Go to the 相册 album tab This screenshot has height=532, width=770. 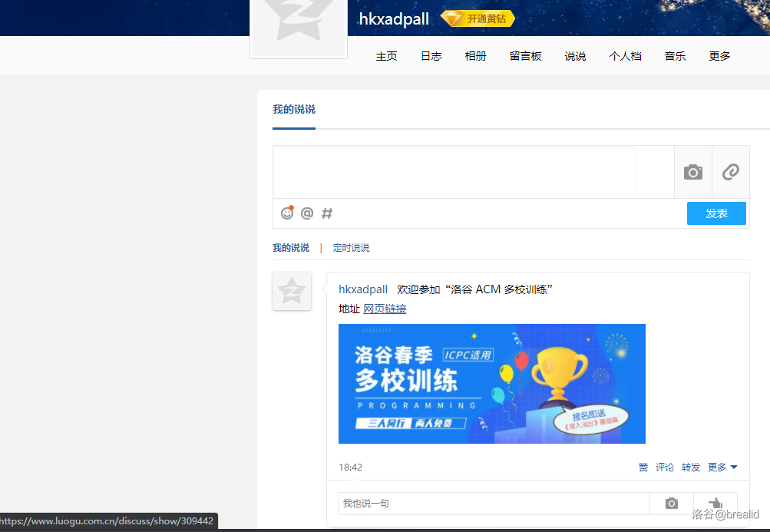tap(475, 56)
